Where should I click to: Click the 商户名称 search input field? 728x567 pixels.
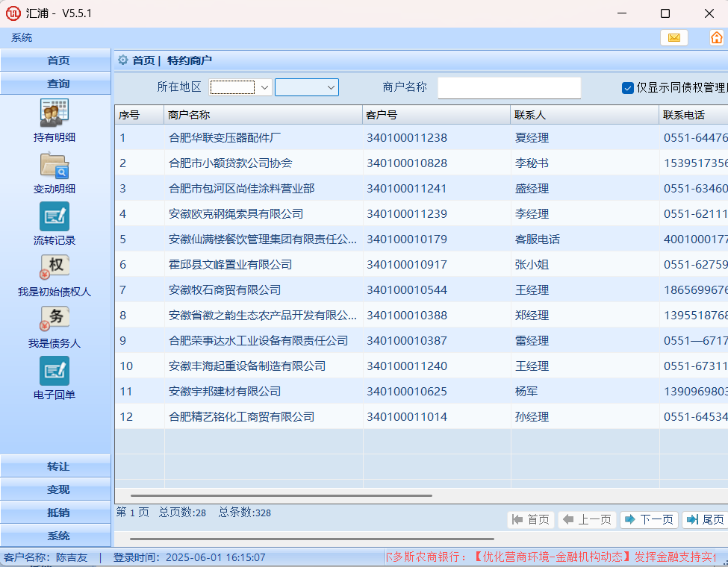[x=508, y=88]
